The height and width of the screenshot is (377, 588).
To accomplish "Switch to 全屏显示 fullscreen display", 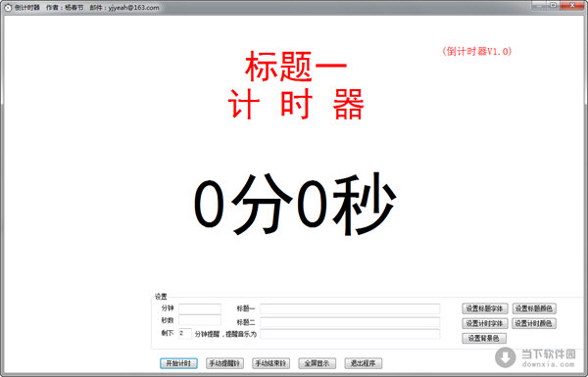I will [x=317, y=363].
